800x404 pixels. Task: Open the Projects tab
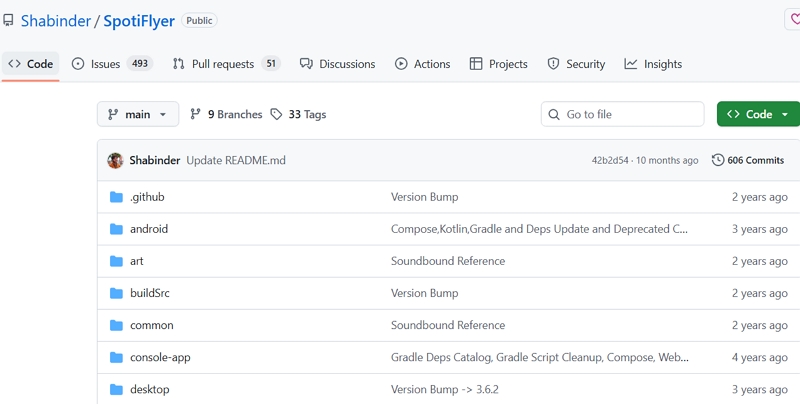pyautogui.click(x=498, y=64)
